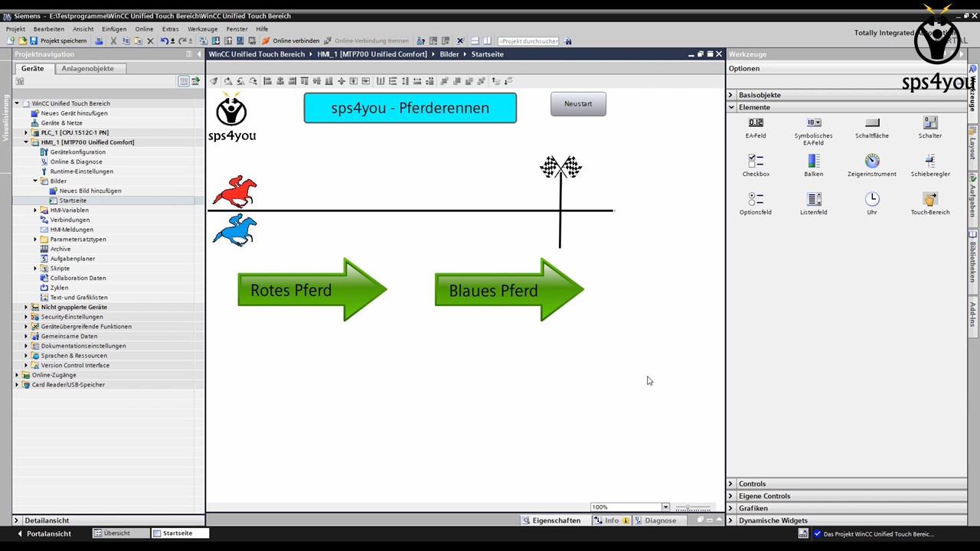Select the EA-Feld element icon
This screenshot has width=980, height=551.
coord(756,123)
